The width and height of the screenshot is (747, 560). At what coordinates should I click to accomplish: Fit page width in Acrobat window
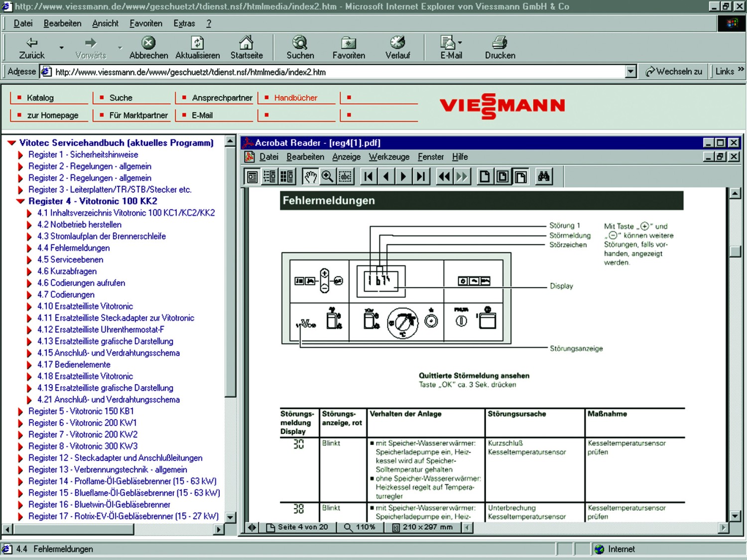(520, 177)
